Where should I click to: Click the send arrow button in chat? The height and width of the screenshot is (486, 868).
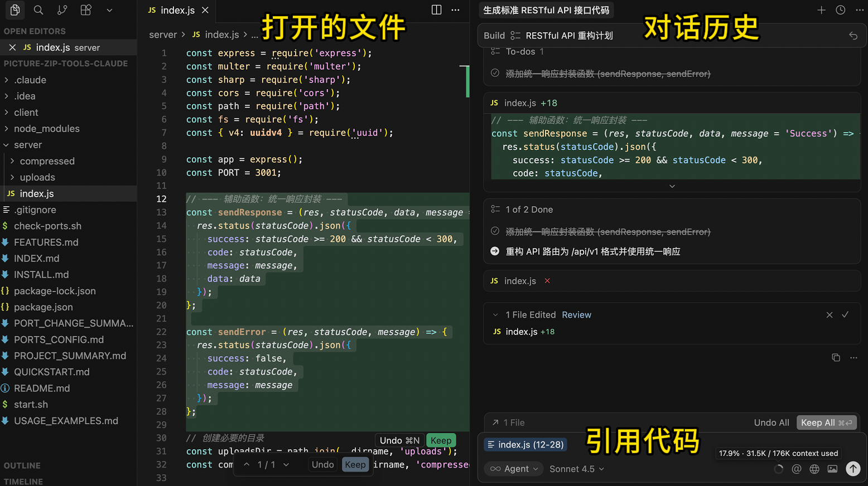853,469
